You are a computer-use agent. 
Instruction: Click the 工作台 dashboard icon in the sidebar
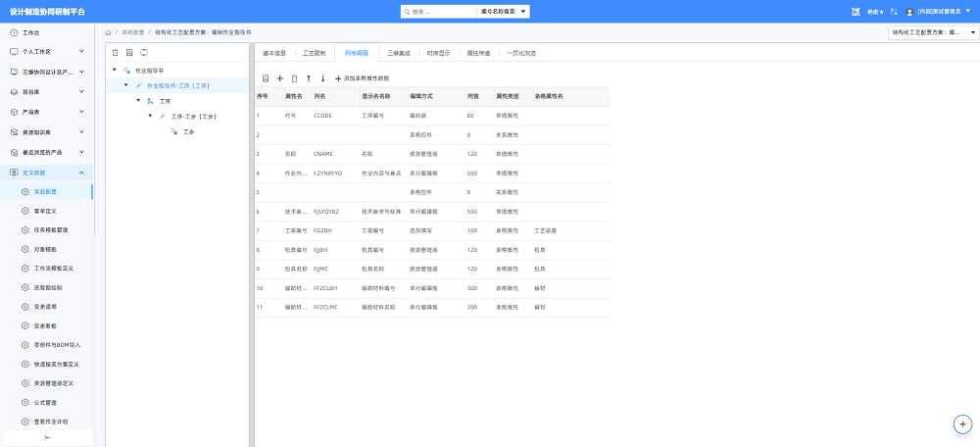point(14,32)
